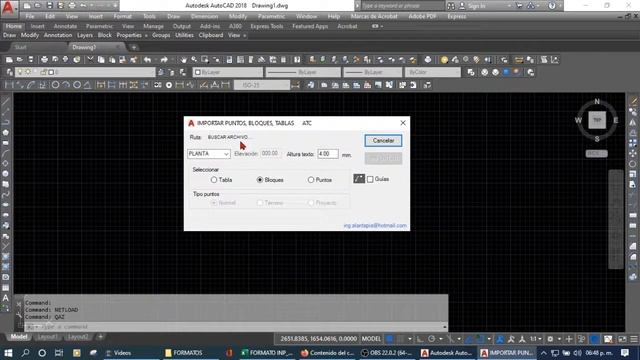
Task: Open the File menu
Action: [x=30, y=16]
